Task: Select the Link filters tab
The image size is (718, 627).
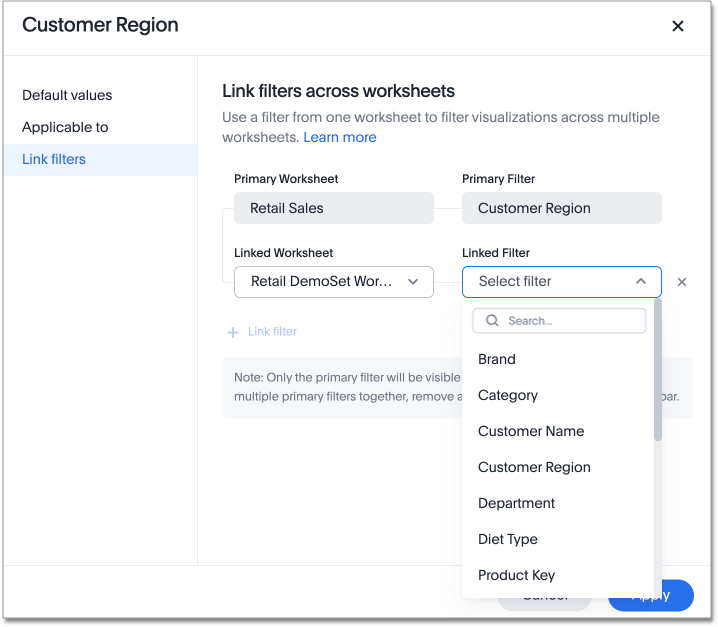Action: (54, 159)
